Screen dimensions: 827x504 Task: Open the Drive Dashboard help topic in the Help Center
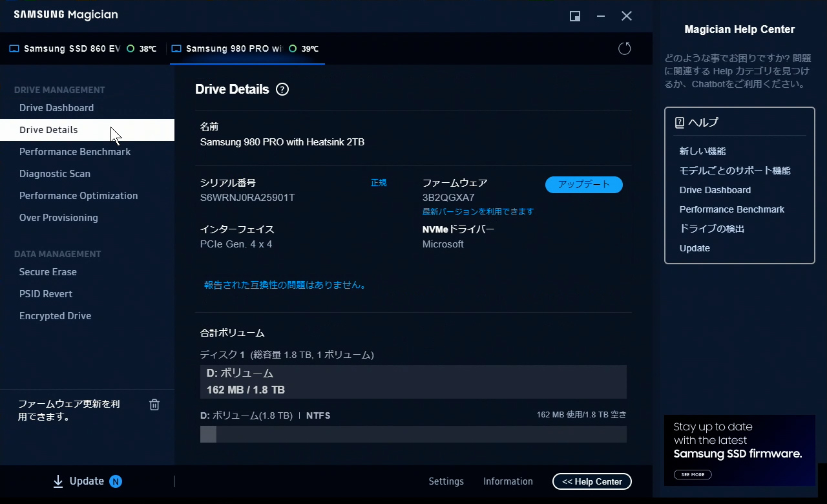[715, 190]
